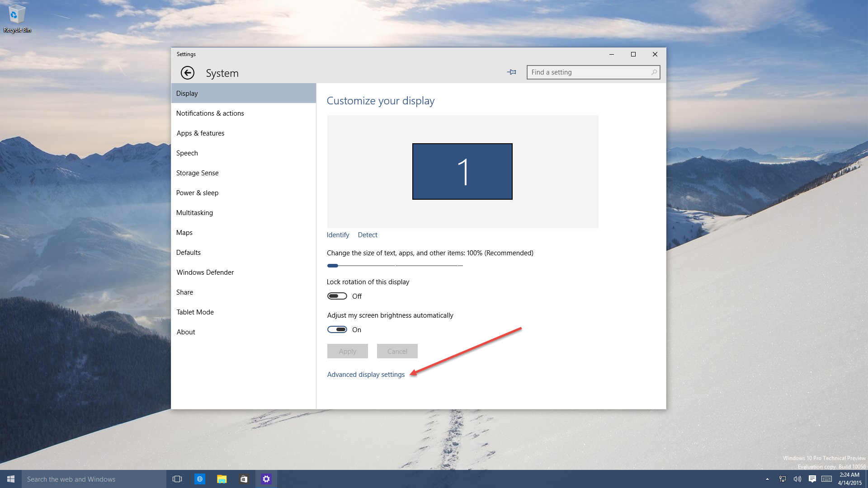This screenshot has height=488, width=868.
Task: Open the Windows Store app
Action: coord(244,479)
